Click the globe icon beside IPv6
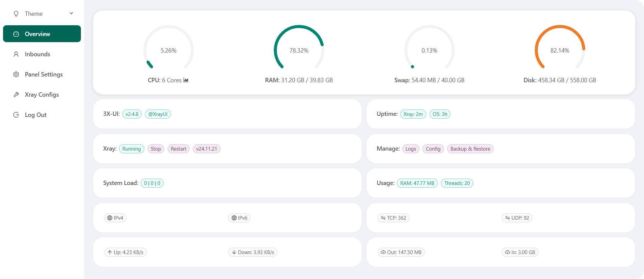The height and width of the screenshot is (279, 644). (x=234, y=218)
